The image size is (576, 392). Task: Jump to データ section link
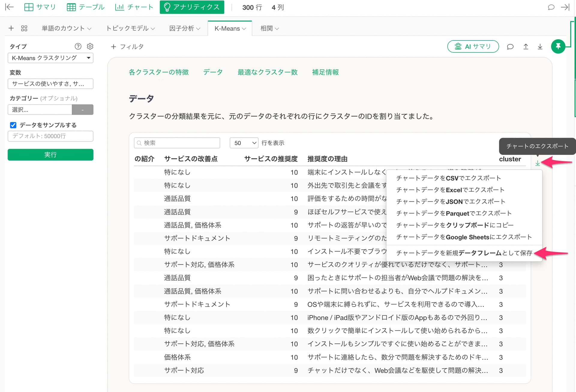(213, 72)
